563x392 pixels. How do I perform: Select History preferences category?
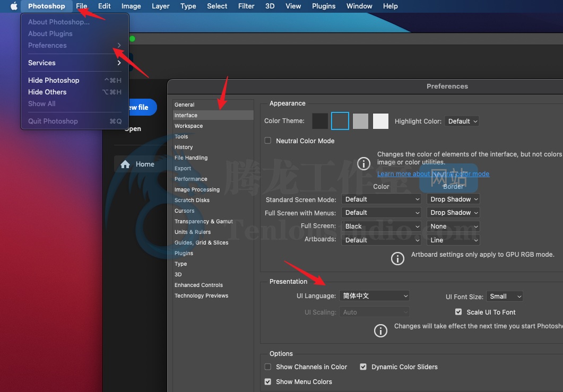(x=213, y=147)
